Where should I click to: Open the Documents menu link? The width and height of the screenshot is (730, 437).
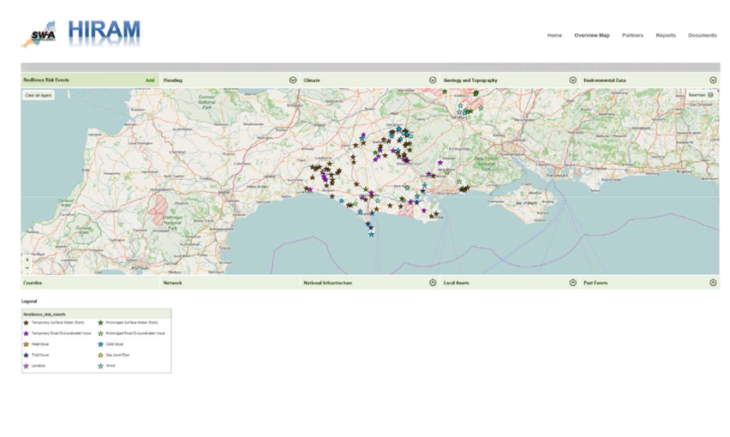(703, 35)
